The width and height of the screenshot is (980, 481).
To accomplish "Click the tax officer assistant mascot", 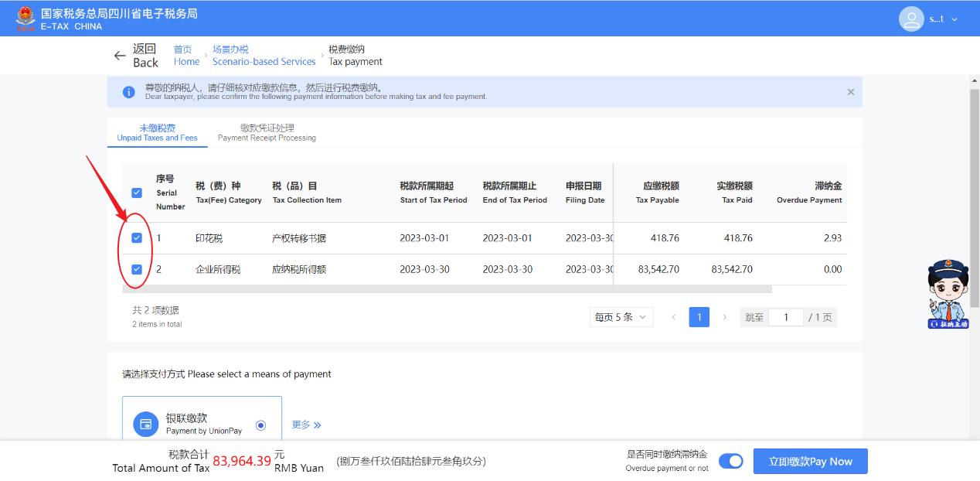I will [x=948, y=294].
